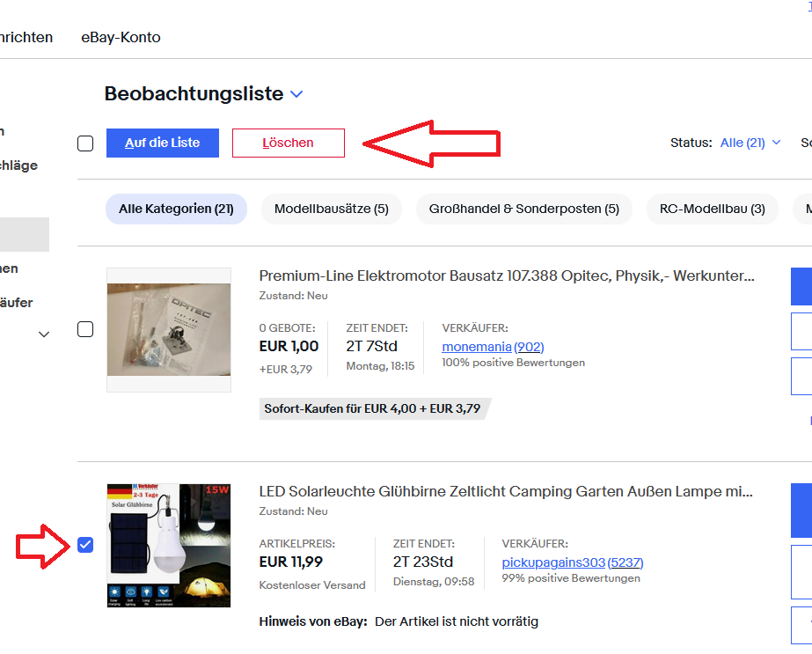Image resolution: width=812 pixels, height=654 pixels.
Task: Open the Premium-Line Elektromotor Bausatz listing title
Action: (507, 276)
